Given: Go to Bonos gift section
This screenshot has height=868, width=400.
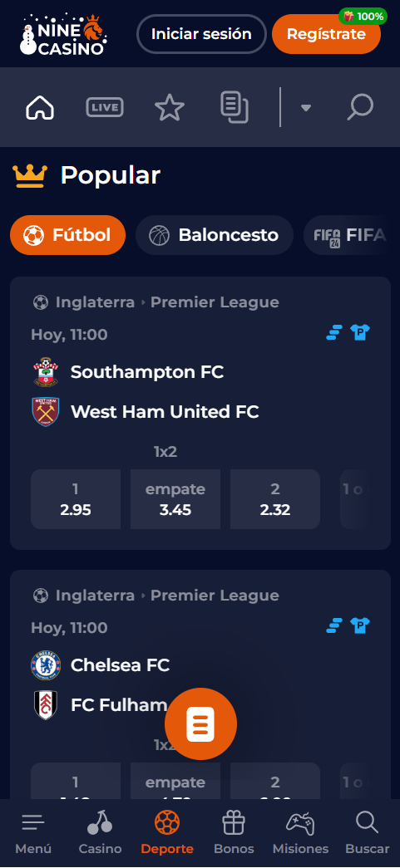Looking at the screenshot, I should point(234,833).
